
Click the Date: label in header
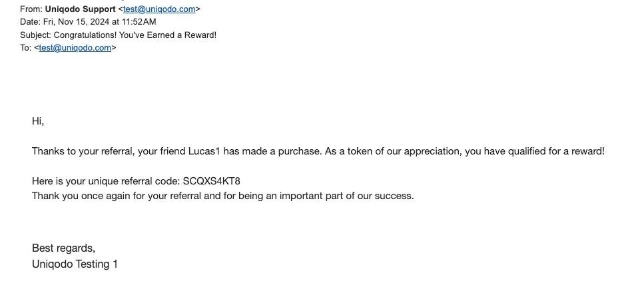(x=30, y=22)
